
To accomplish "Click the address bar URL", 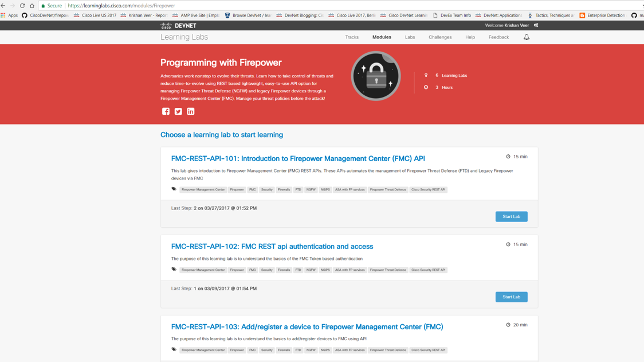I will pyautogui.click(x=121, y=6).
